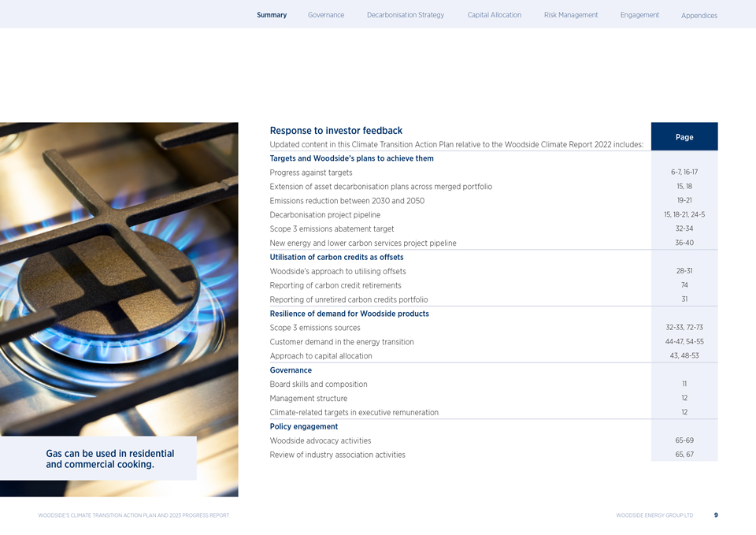Click page reference '6-7, 16-17'
This screenshot has height=535, width=756.
684,172
